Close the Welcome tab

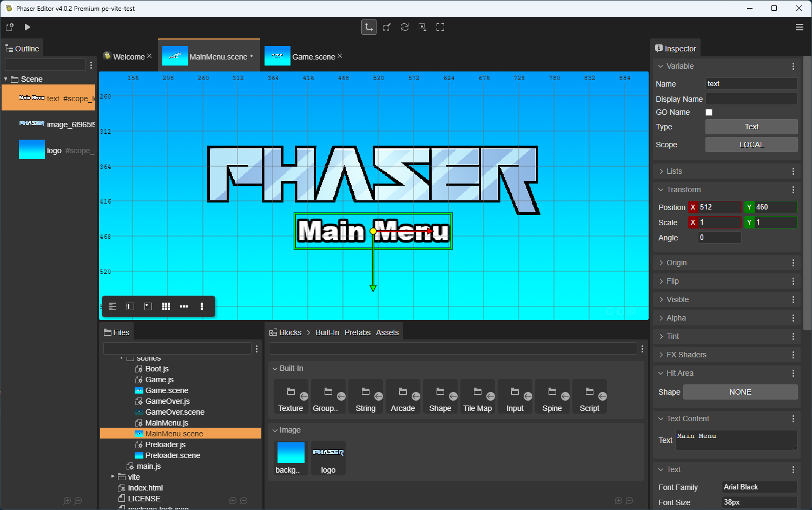[x=149, y=56]
